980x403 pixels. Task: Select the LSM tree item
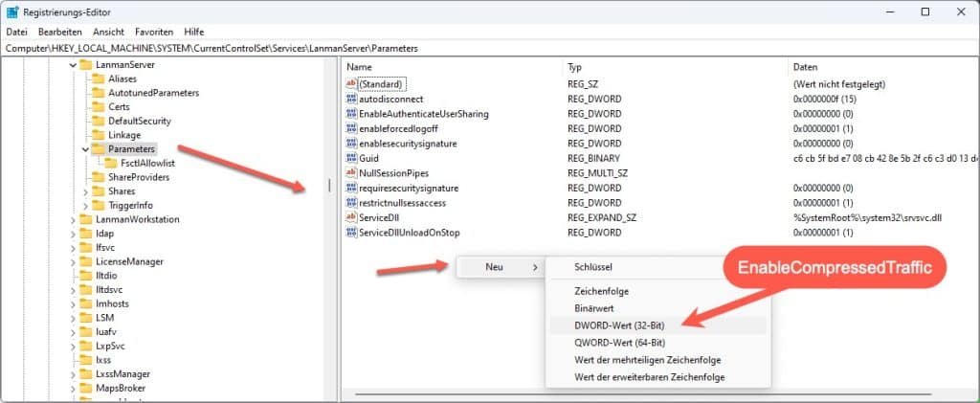click(105, 318)
